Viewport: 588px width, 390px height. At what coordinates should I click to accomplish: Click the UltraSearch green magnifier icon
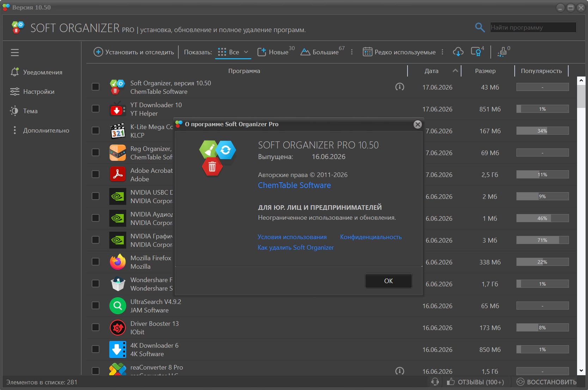[x=117, y=306]
